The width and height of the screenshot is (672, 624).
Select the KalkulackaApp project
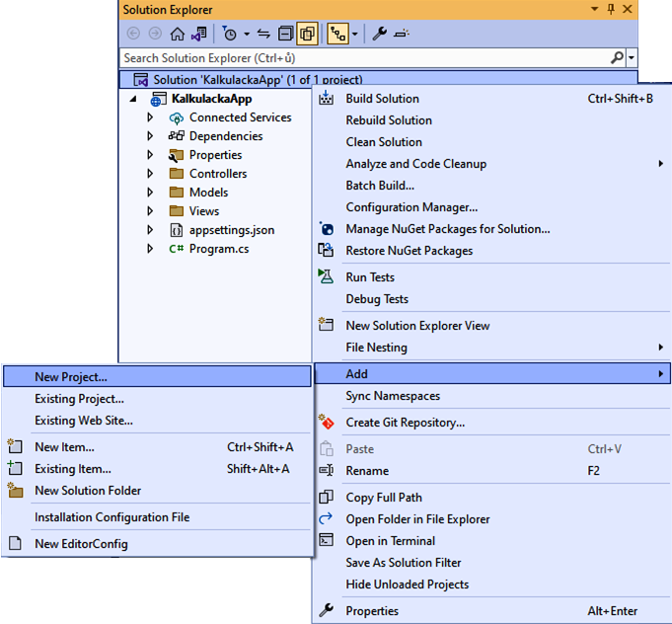click(212, 99)
